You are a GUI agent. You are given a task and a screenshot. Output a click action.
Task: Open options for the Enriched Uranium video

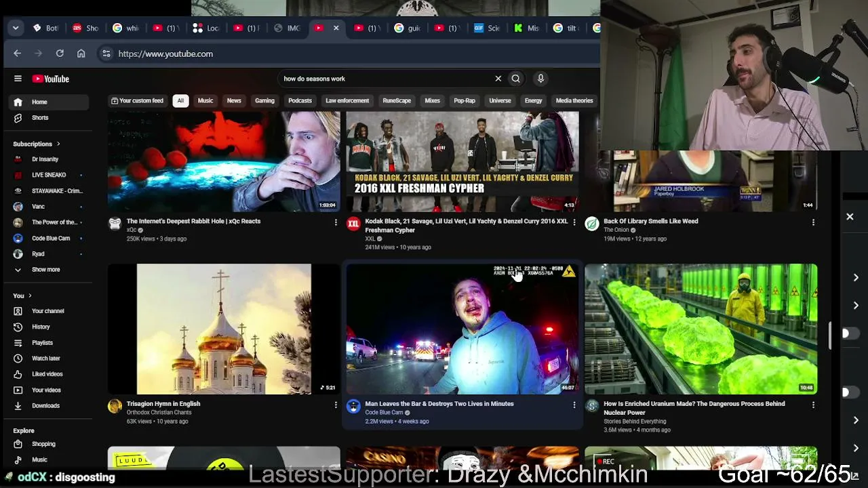tap(813, 405)
